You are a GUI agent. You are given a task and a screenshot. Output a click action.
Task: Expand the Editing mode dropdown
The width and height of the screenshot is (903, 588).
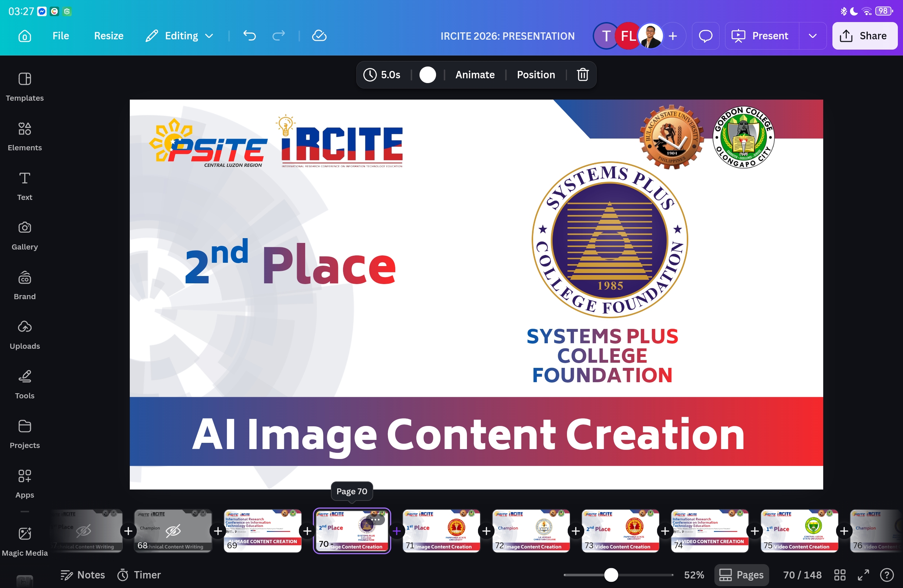[179, 36]
